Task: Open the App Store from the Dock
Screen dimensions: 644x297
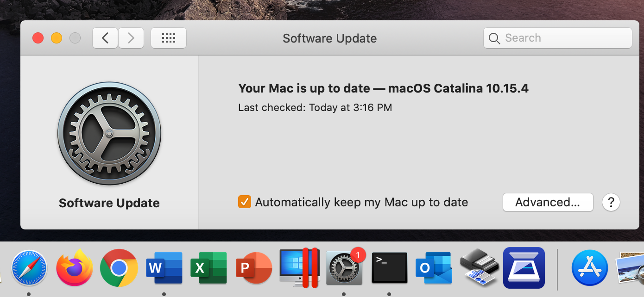Action: pyautogui.click(x=590, y=268)
